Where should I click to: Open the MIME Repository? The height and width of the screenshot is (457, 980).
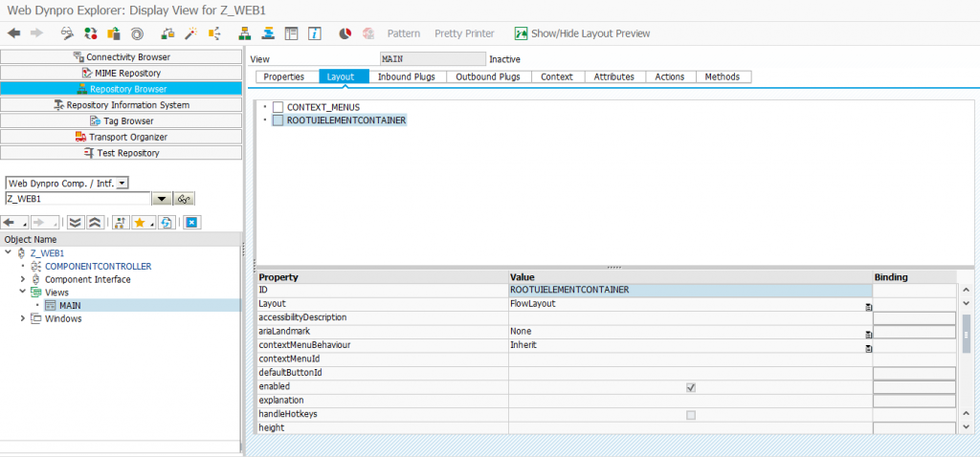[x=122, y=73]
